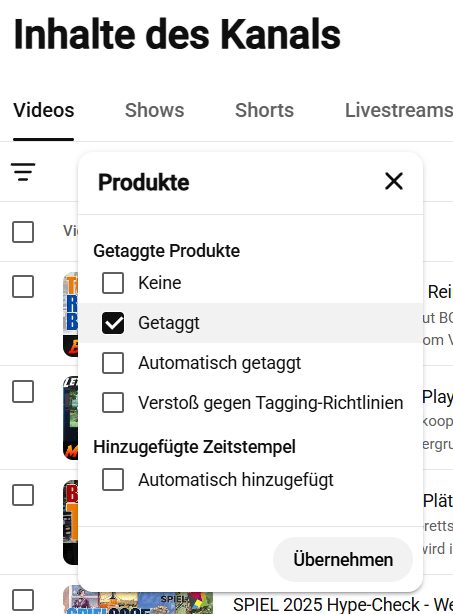
Task: Open the filter icon beside the video list
Action: 23,172
